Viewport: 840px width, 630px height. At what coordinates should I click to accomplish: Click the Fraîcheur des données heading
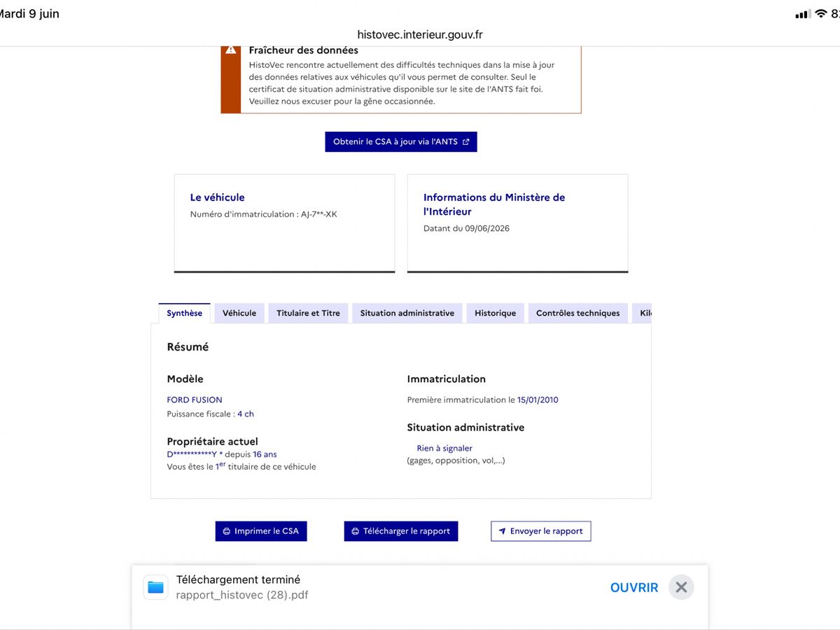[304, 50]
